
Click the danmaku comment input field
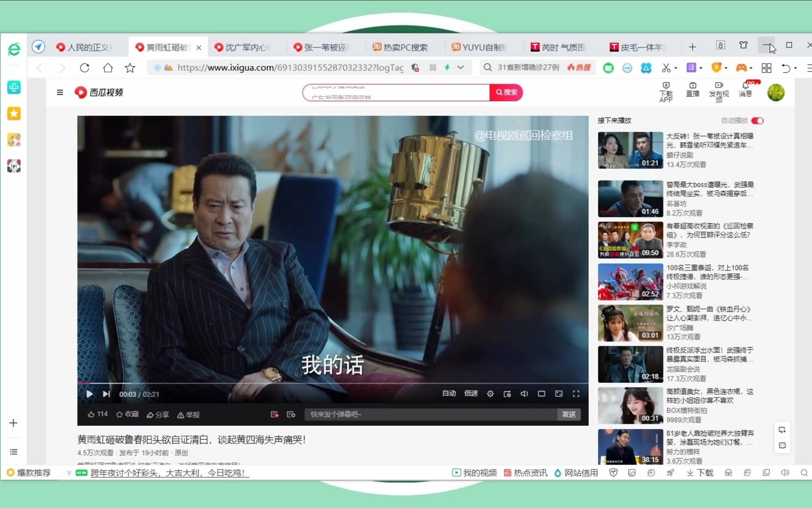pyautogui.click(x=430, y=414)
